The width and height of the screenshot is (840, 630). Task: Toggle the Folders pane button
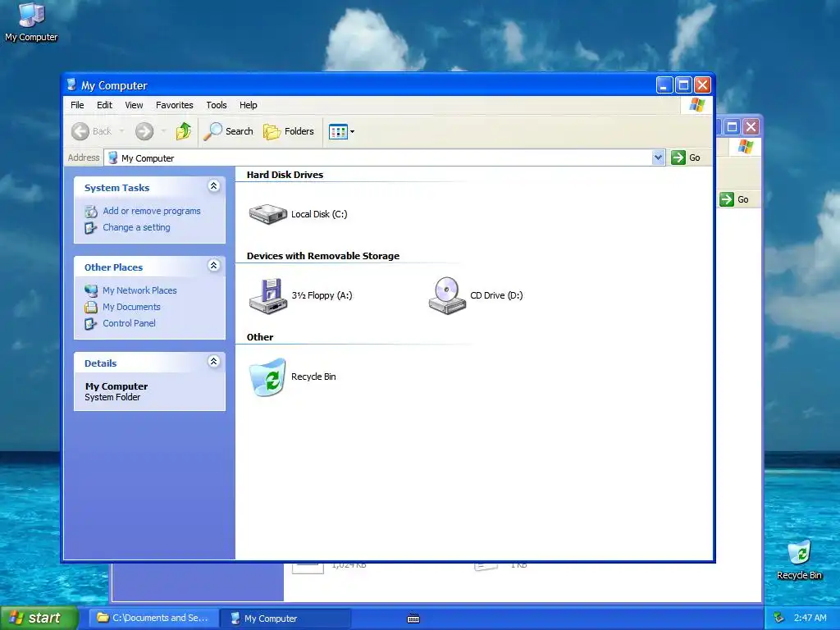point(288,131)
